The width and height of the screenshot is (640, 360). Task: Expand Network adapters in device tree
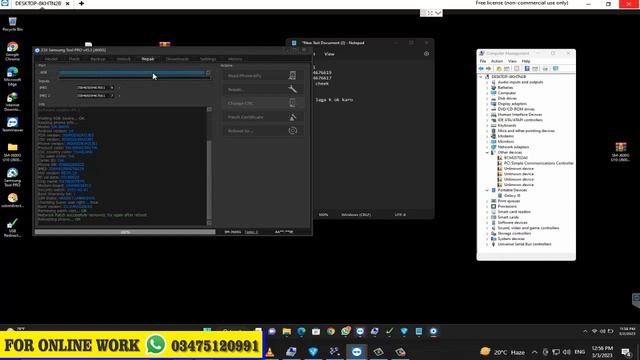pos(487,147)
